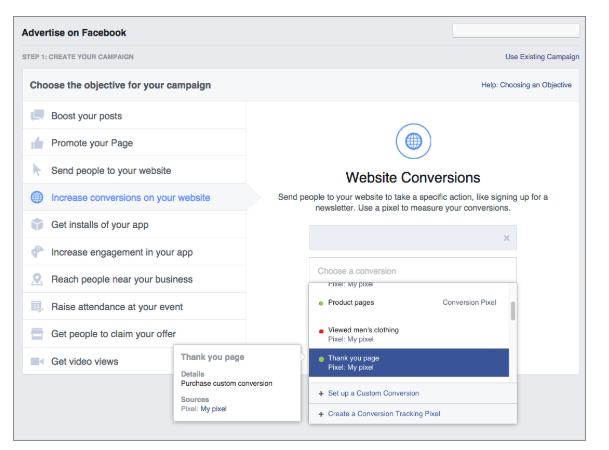
Task: Open Use Existing Campaign link
Action: click(x=542, y=57)
